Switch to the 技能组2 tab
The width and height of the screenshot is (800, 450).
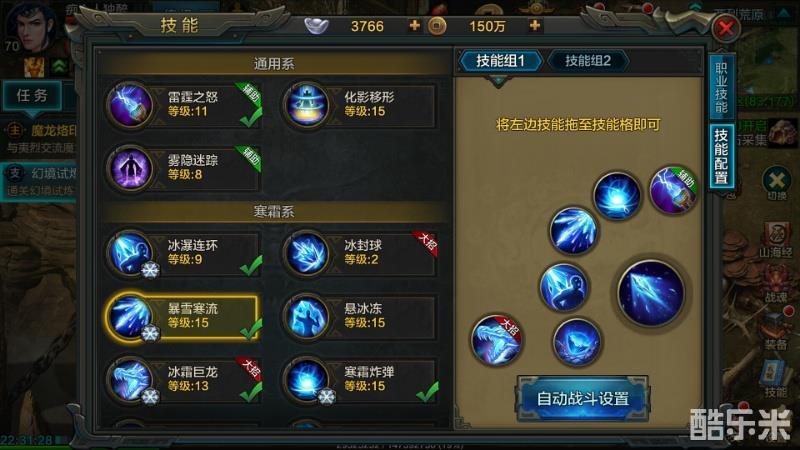pos(588,61)
